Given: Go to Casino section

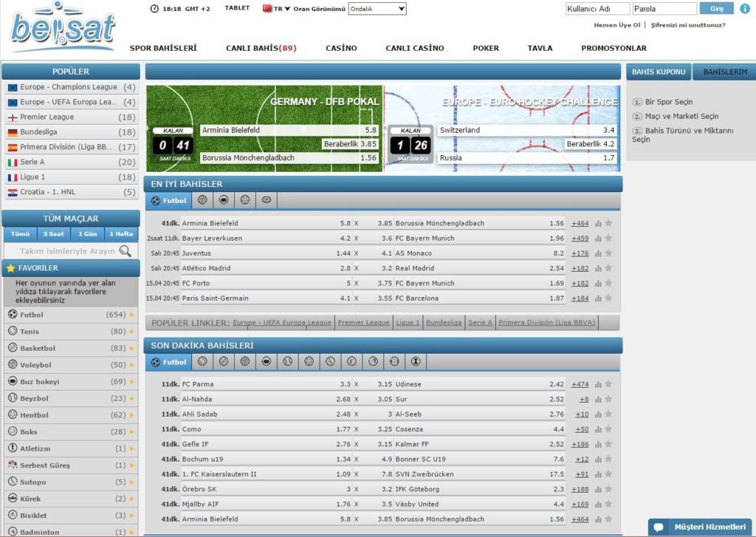Looking at the screenshot, I should click(341, 48).
